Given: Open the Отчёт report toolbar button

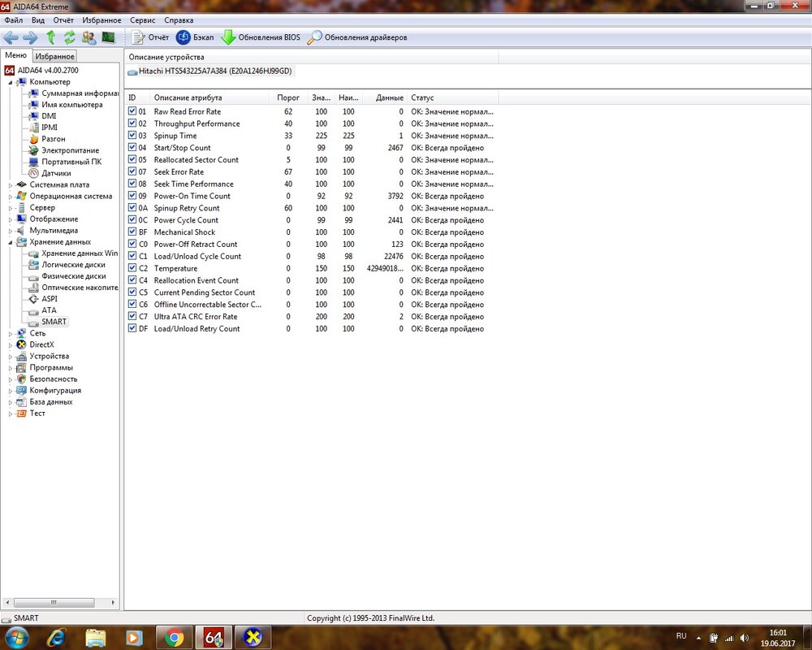Looking at the screenshot, I should [x=150, y=37].
